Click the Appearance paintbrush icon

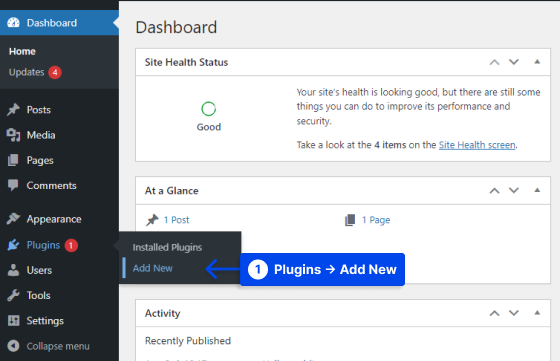pos(14,219)
